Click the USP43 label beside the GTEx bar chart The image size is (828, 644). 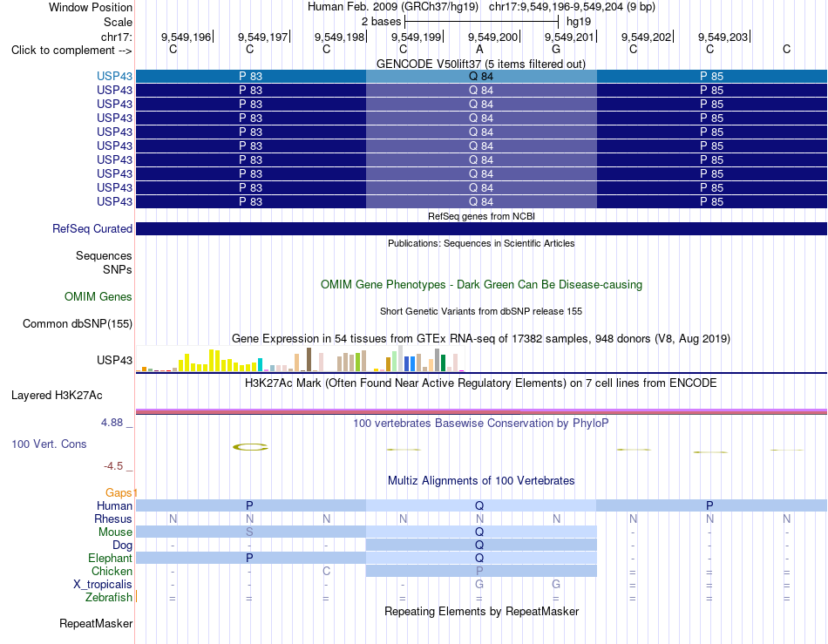[114, 360]
